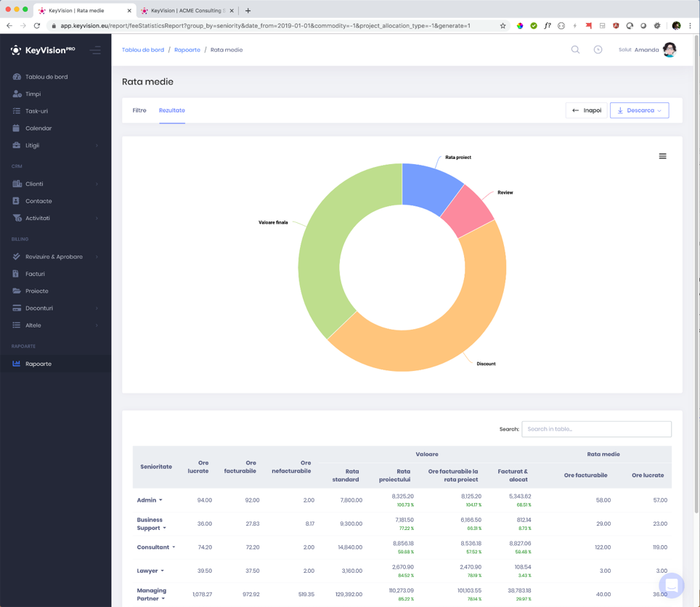The width and height of the screenshot is (700, 607).
Task: Click the KeyVision PRO logo
Action: coord(43,50)
